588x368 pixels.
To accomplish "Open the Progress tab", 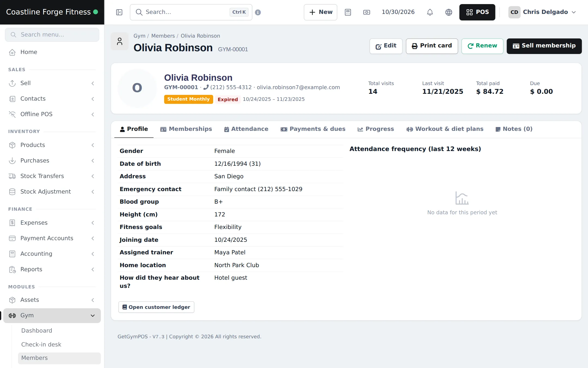I will [376, 129].
